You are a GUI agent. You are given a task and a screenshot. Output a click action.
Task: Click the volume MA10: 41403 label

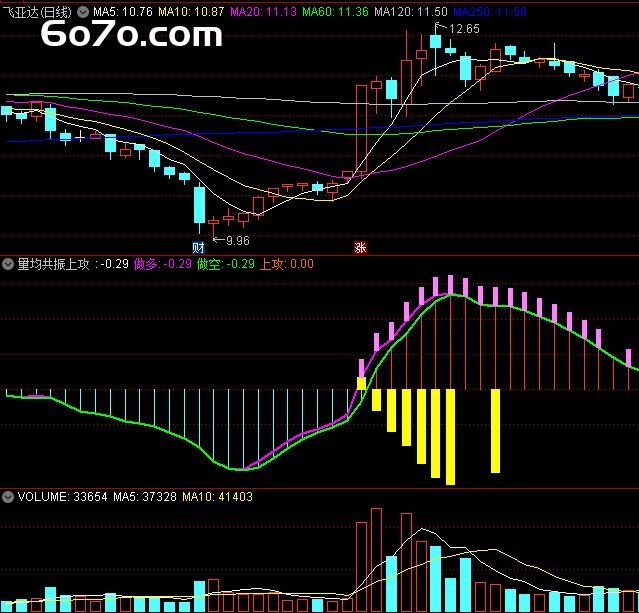point(217,497)
